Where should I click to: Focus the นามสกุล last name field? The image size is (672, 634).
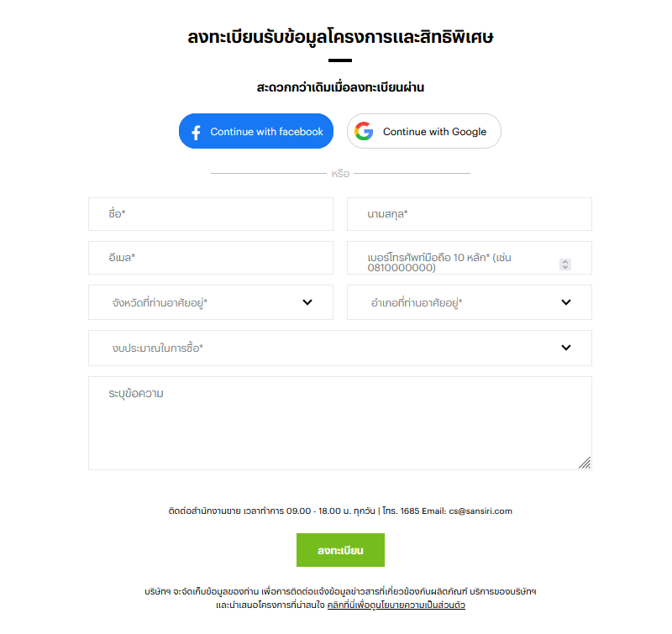point(470,214)
